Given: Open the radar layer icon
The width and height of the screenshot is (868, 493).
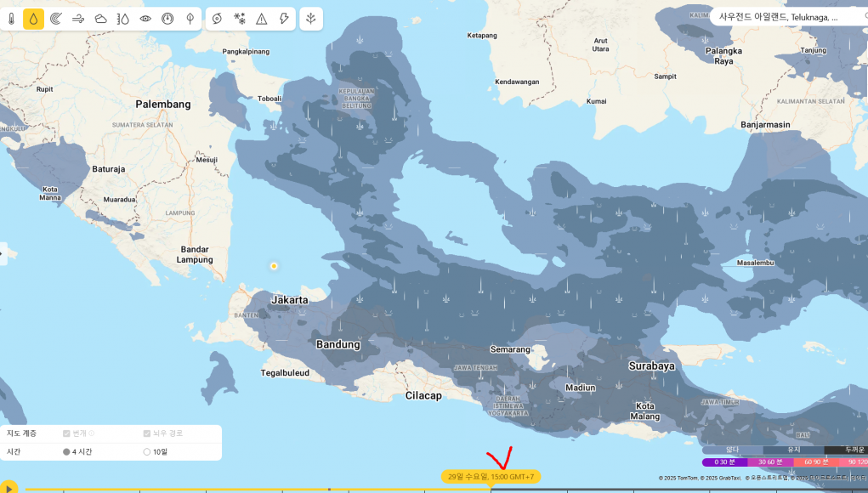Looking at the screenshot, I should [x=56, y=19].
